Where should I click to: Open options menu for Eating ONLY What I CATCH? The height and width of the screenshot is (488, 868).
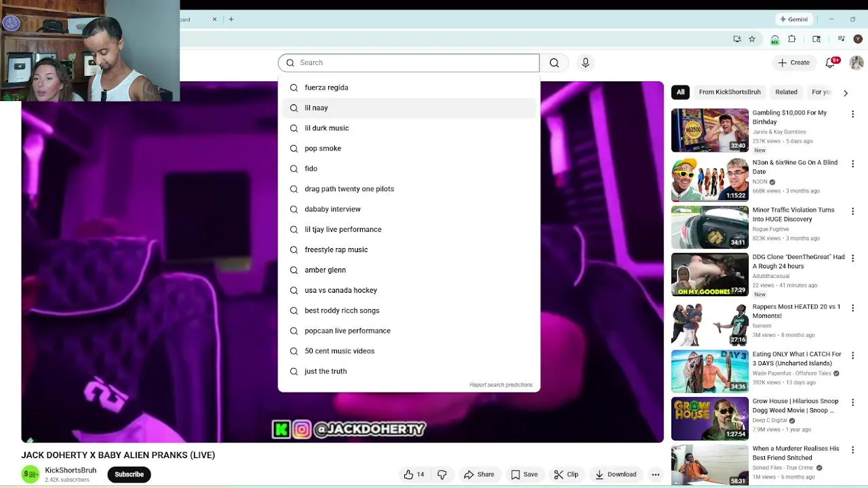coord(853,355)
